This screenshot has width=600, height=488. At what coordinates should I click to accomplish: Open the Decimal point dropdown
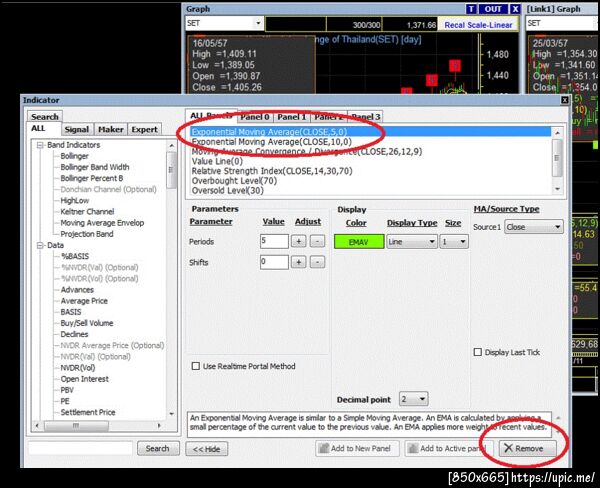(414, 399)
